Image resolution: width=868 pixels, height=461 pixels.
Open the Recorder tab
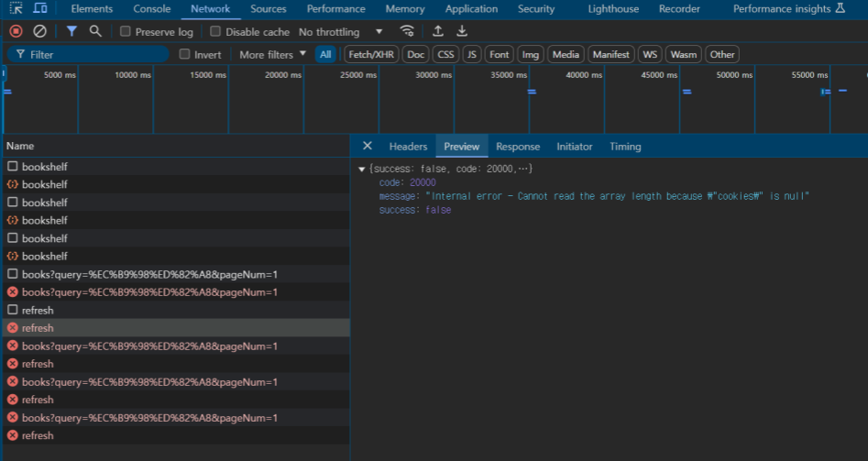[679, 9]
